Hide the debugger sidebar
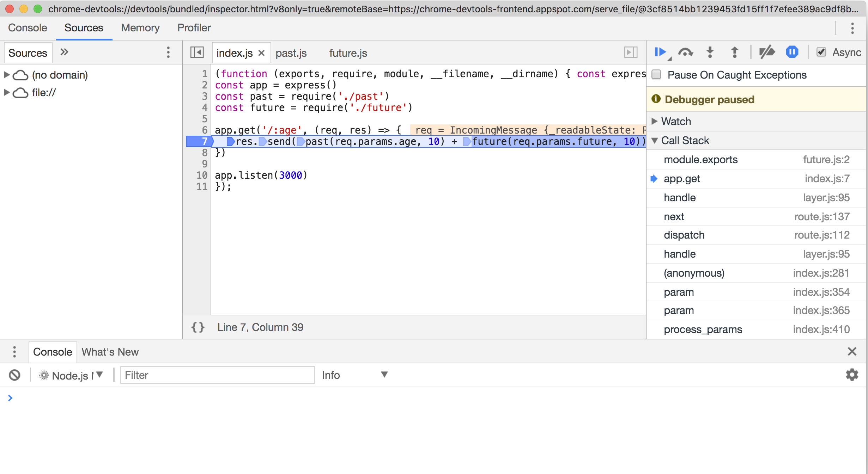The image size is (868, 474). pos(631,53)
